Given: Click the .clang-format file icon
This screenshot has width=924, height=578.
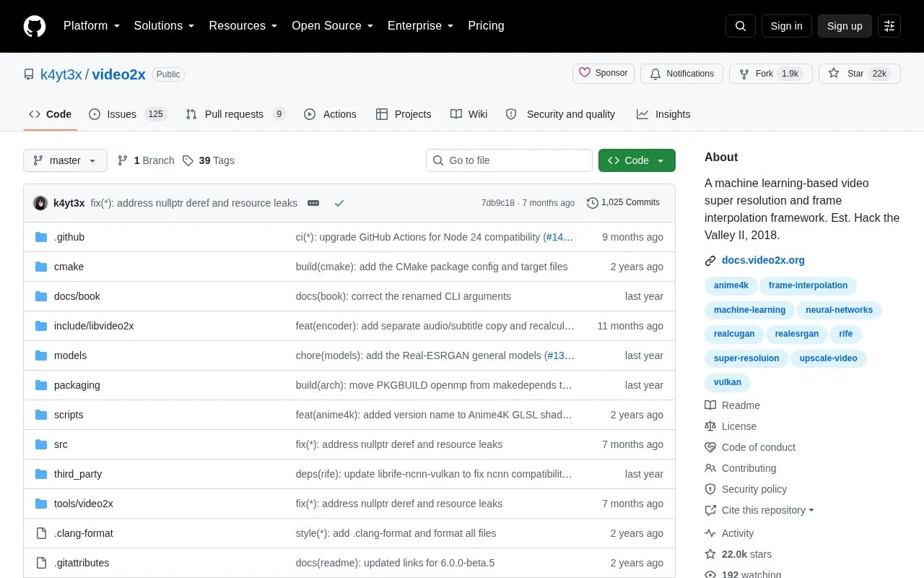Looking at the screenshot, I should [41, 533].
